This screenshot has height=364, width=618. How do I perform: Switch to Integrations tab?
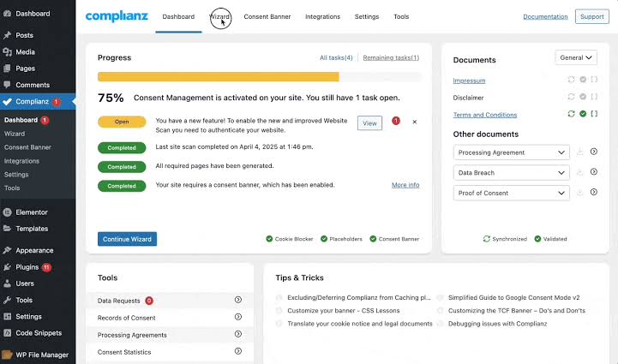(x=322, y=16)
